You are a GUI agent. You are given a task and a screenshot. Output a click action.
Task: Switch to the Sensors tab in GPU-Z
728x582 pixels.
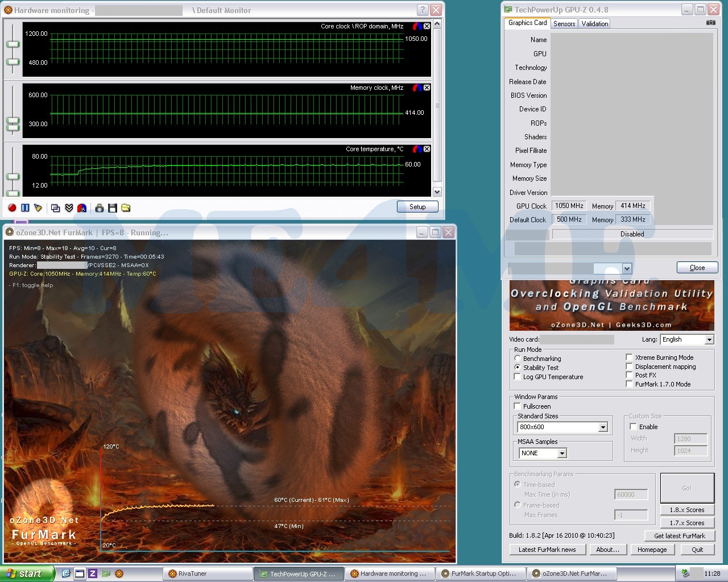pos(564,24)
